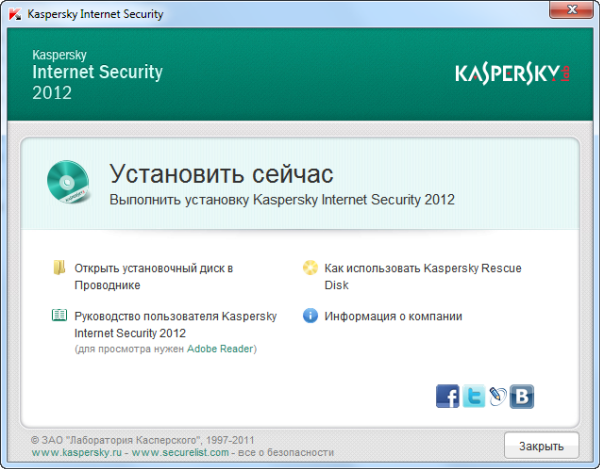Open "Как использовать Kaspersky Rescue Disk" link
This screenshot has width=600, height=469.
tap(423, 277)
